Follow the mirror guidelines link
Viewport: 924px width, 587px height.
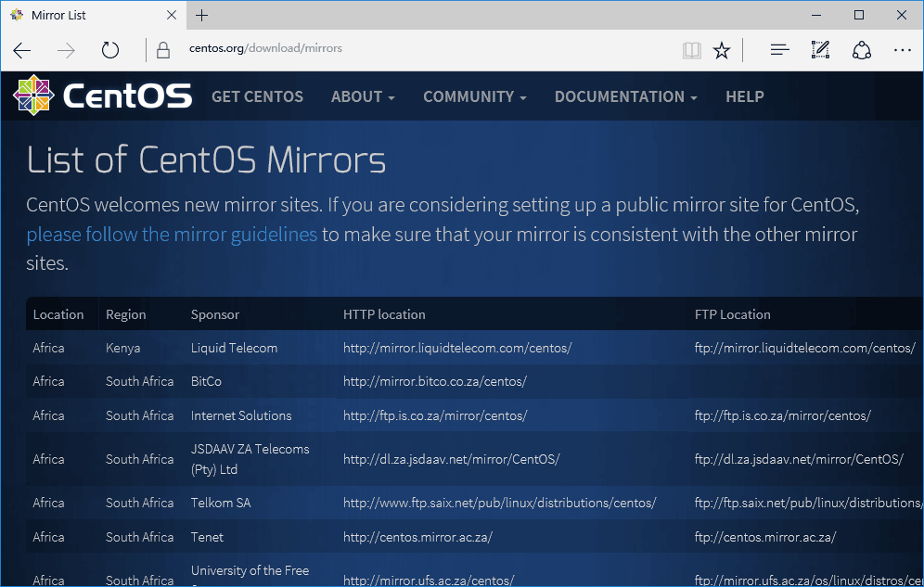172,235
